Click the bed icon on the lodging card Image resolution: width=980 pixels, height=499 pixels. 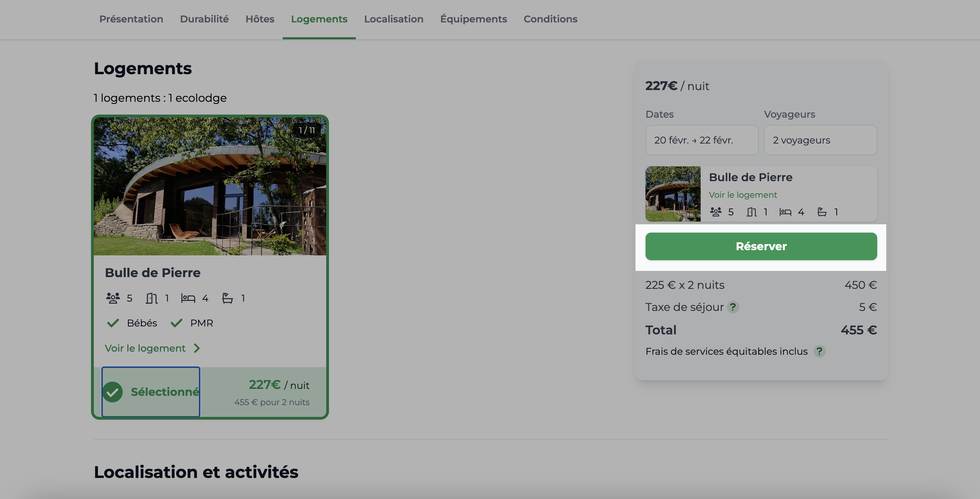[188, 298]
